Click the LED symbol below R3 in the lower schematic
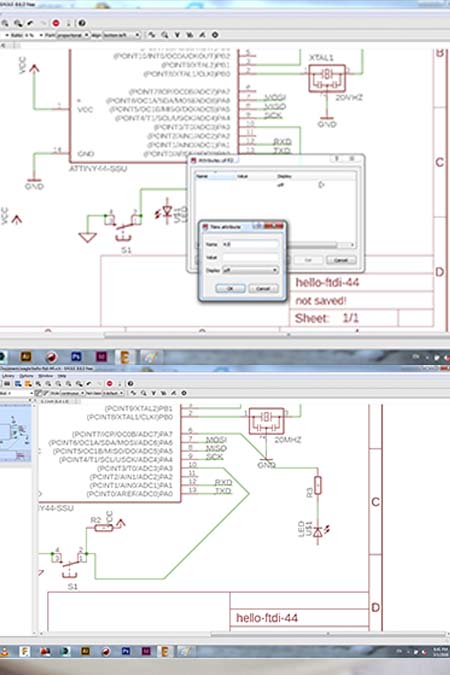Image resolution: width=450 pixels, height=675 pixels. (319, 533)
